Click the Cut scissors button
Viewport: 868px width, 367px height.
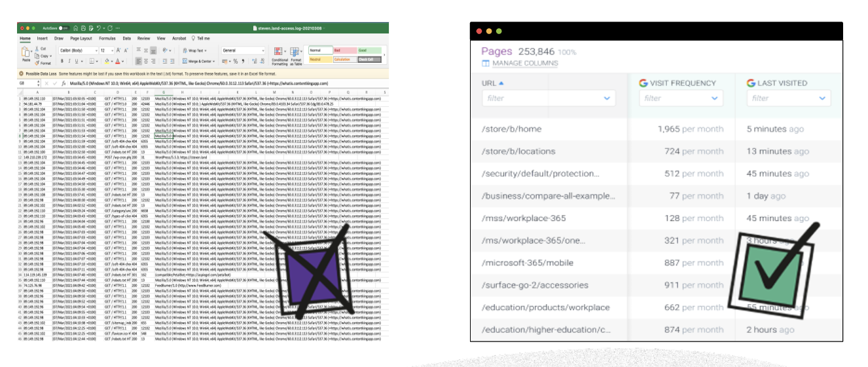click(x=41, y=48)
